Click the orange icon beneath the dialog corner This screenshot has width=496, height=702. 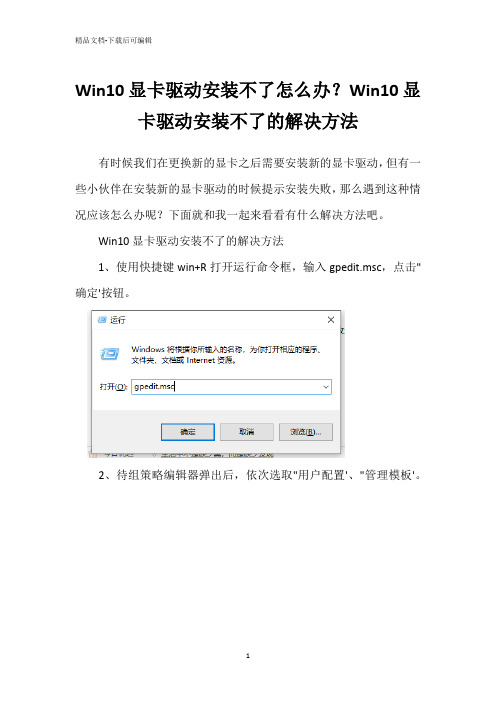(x=93, y=454)
